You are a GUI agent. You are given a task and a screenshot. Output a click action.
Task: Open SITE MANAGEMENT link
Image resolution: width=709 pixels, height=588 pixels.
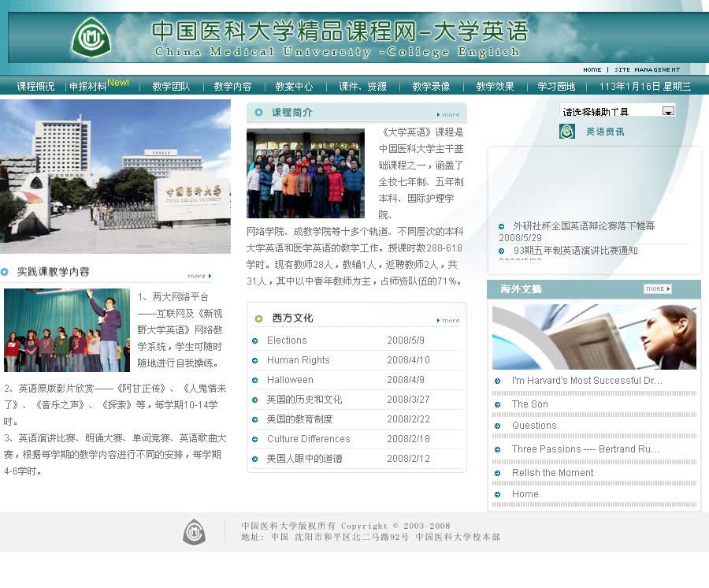click(647, 69)
